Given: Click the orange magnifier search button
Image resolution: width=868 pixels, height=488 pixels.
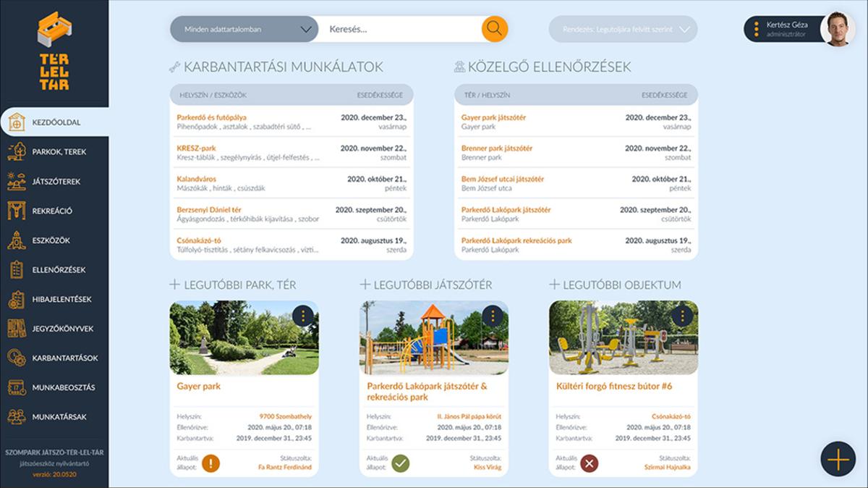Looking at the screenshot, I should click(495, 29).
